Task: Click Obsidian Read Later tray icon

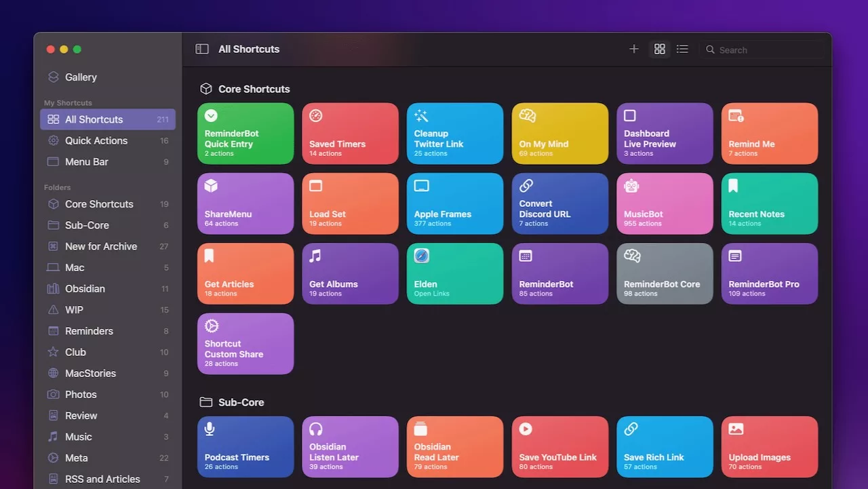Action: [420, 429]
